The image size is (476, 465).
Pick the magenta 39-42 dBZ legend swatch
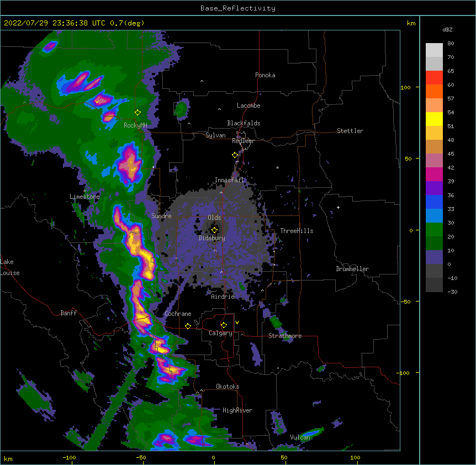[x=434, y=174]
